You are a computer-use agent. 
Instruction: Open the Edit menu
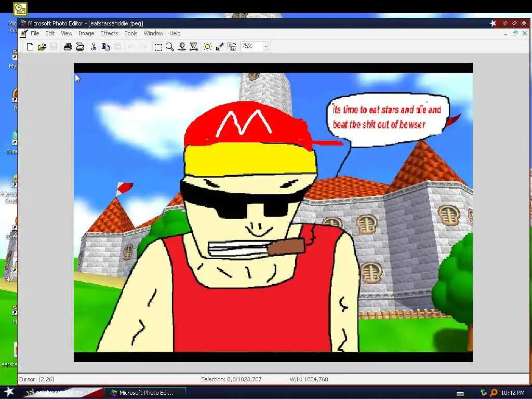click(50, 33)
